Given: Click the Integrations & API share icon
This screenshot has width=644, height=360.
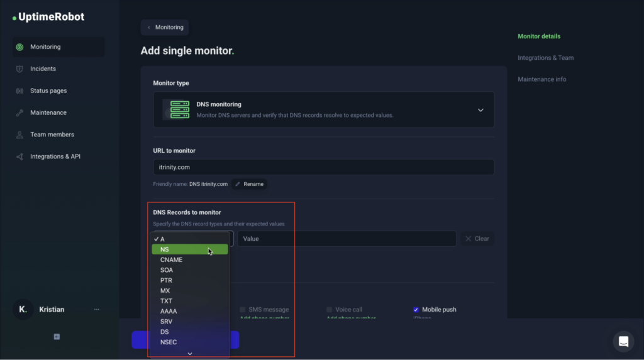Looking at the screenshot, I should (x=19, y=157).
